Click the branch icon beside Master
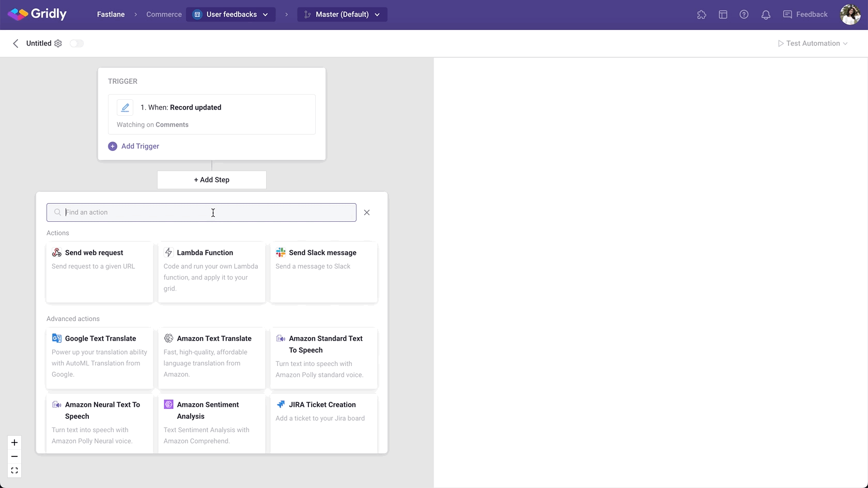Screen dimensions: 868x488 click(307, 14)
